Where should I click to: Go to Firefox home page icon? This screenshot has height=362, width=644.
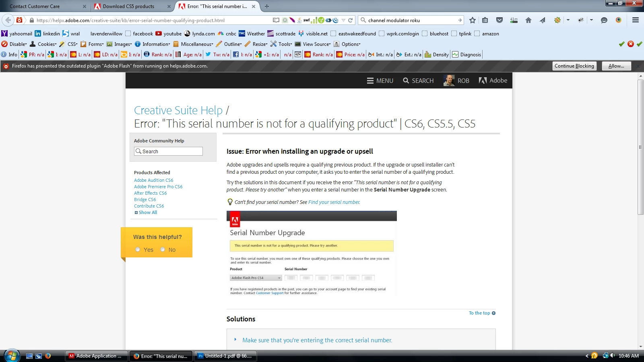tap(528, 20)
